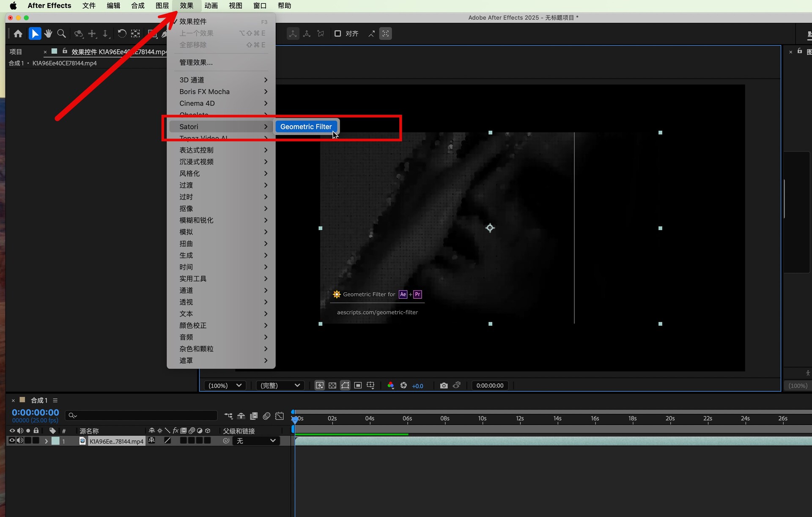
Task: Choose Geometric Filter from Satori submenu
Action: point(306,126)
